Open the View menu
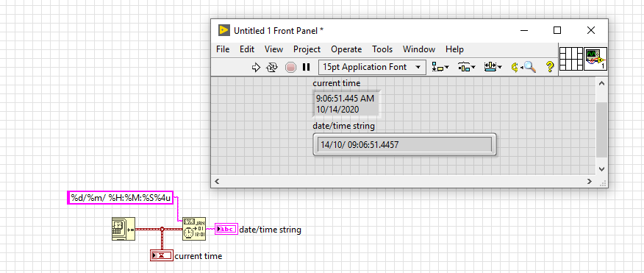The height and width of the screenshot is (273, 644). [x=273, y=49]
